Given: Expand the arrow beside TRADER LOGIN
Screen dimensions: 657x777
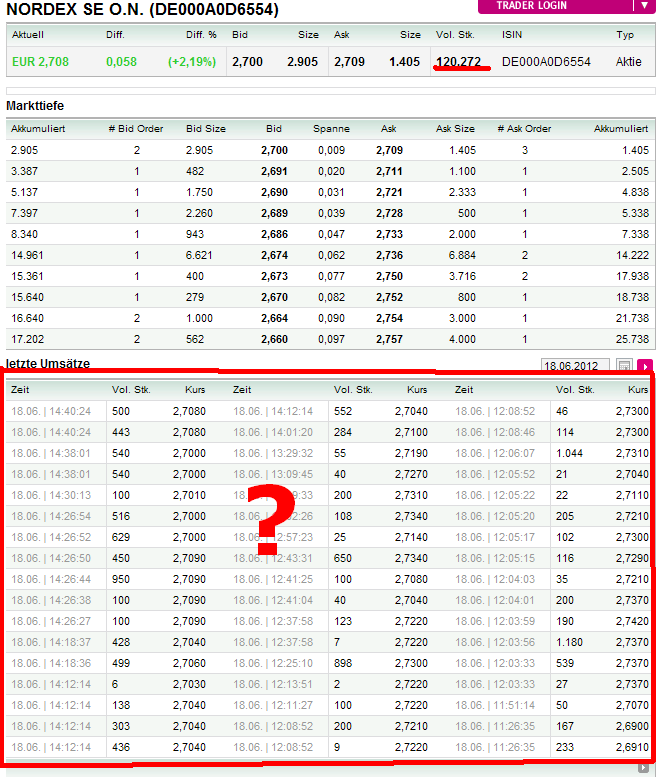Looking at the screenshot, I should coord(645,6).
